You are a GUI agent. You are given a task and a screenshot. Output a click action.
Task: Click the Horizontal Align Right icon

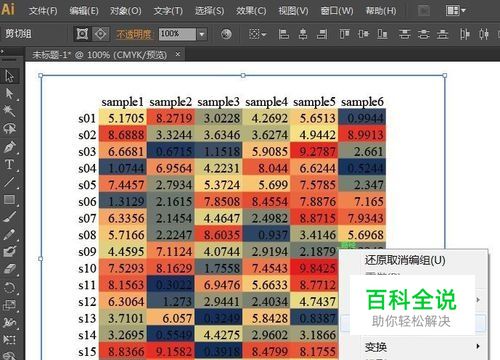point(322,34)
